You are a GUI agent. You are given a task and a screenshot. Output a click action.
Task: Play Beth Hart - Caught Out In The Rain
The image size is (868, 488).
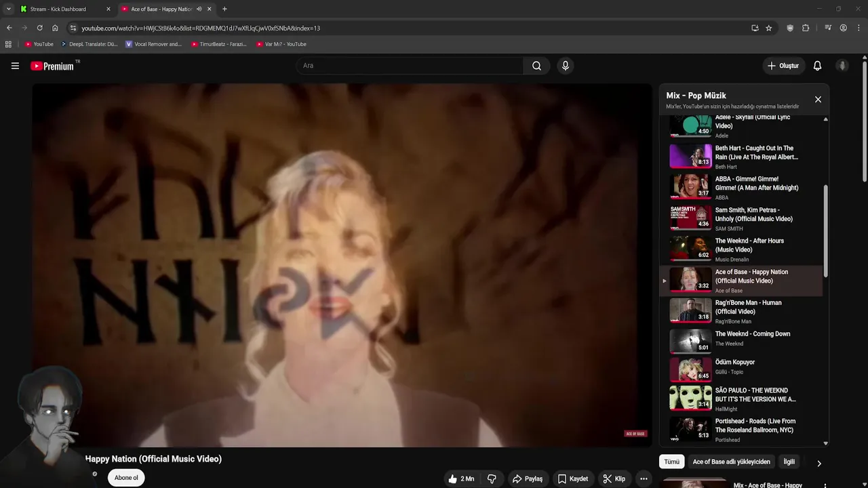point(742,157)
